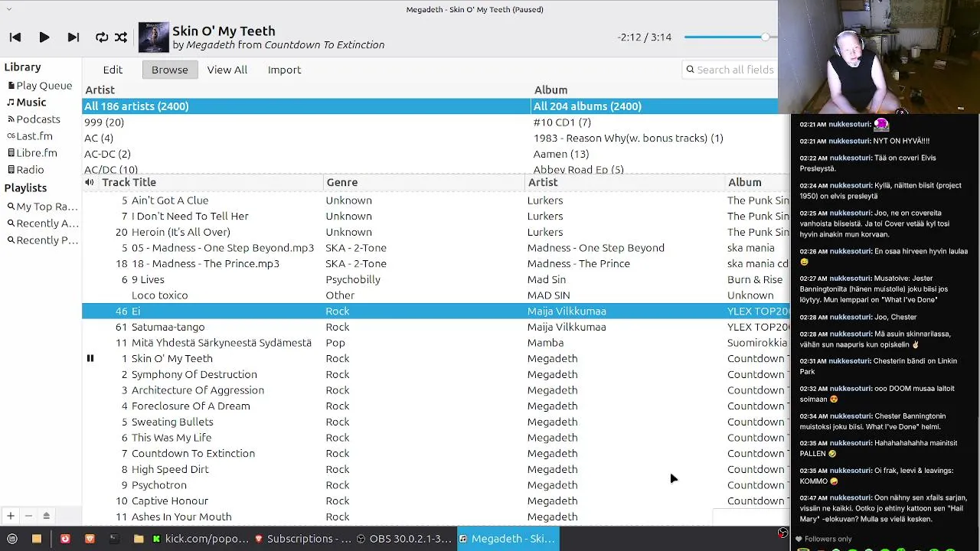Screen dimensions: 980x551
Task: Switch to the OBS 30.0.2.1 window
Action: click(x=405, y=539)
